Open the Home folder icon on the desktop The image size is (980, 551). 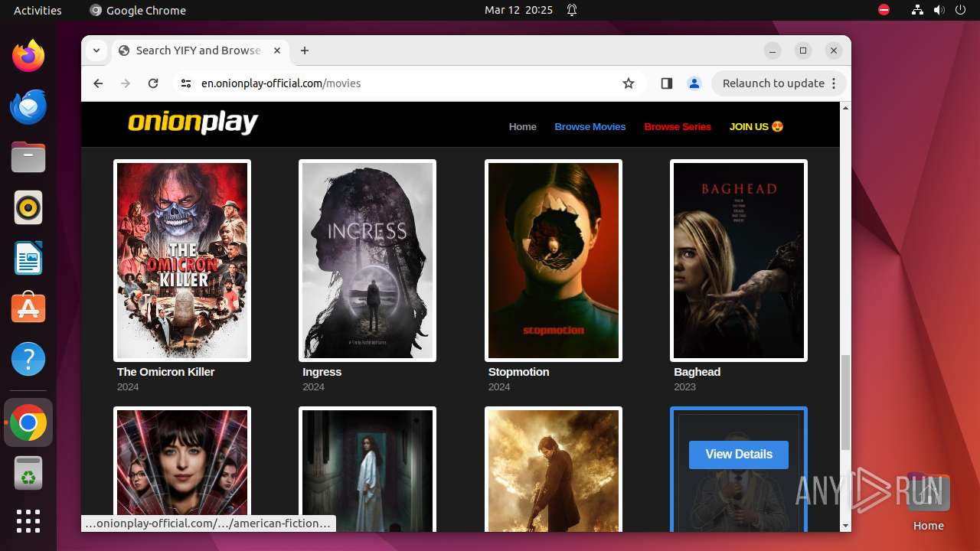tap(928, 502)
